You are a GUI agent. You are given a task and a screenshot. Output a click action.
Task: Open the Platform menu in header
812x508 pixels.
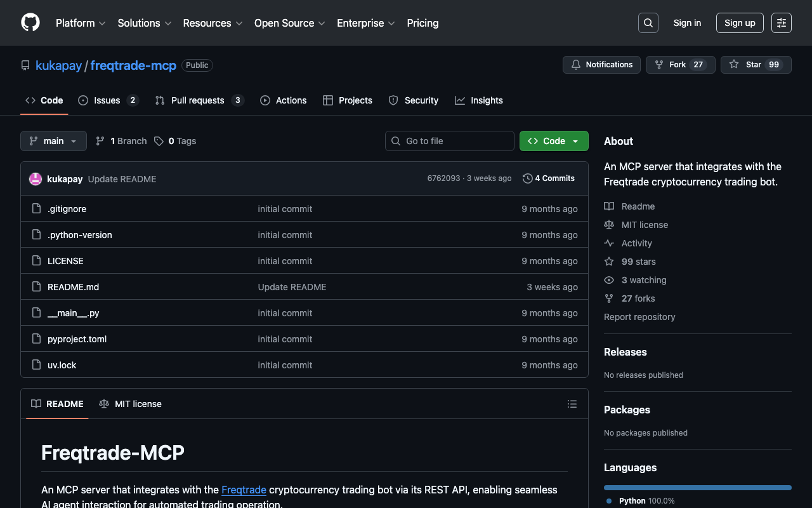(x=80, y=23)
